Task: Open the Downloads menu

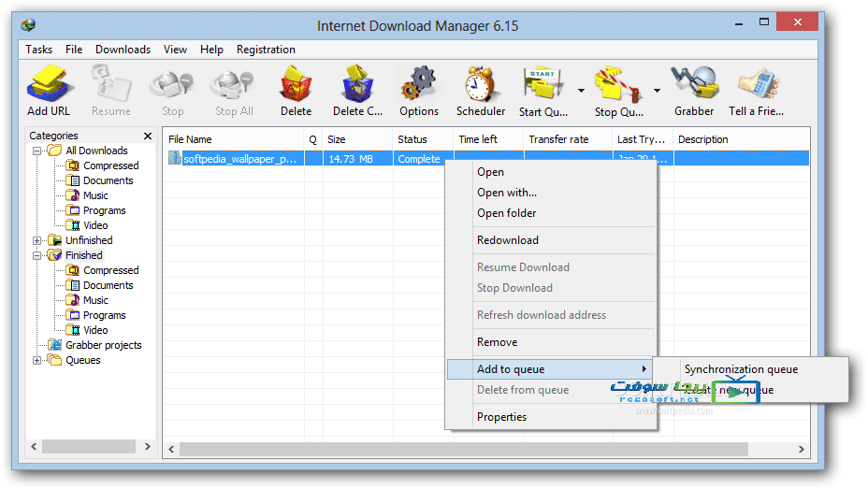Action: click(x=123, y=50)
